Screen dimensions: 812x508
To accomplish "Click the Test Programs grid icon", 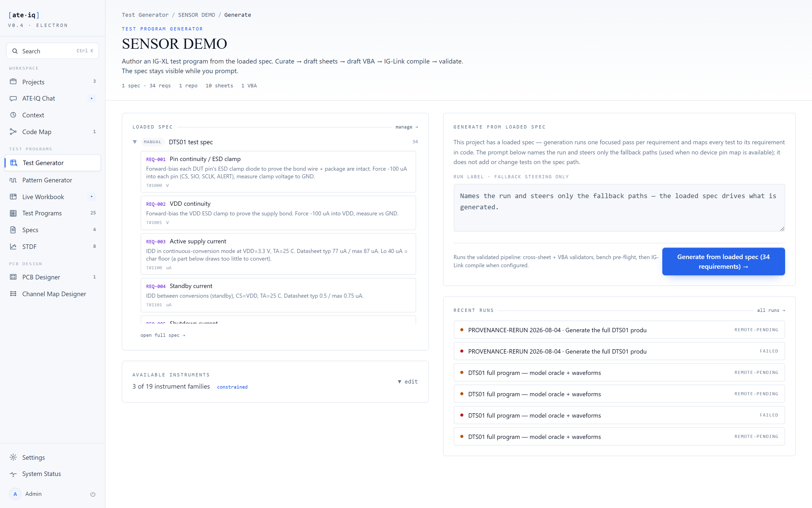I will 13,213.
